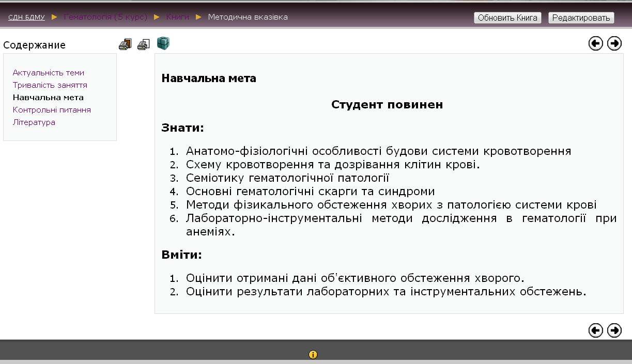
Task: Open the Тривалість заняття chapter
Action: [50, 85]
